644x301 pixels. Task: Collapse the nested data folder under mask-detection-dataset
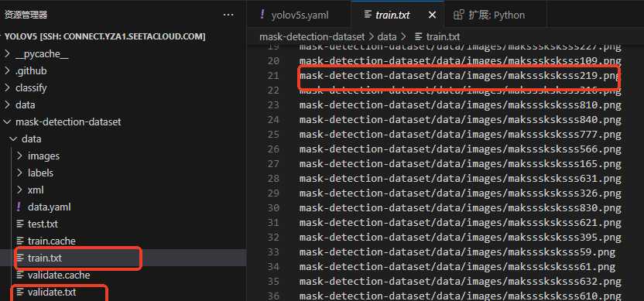click(x=13, y=139)
